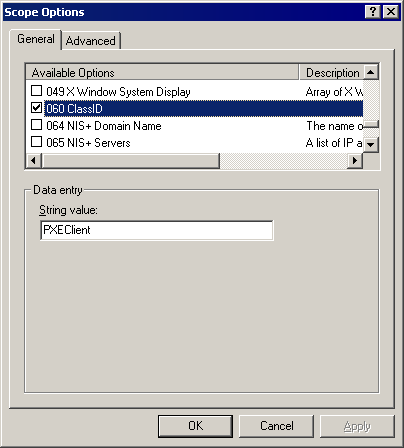
Task: Tick the 065 NIS+ Servers checkbox
Action: (36, 142)
